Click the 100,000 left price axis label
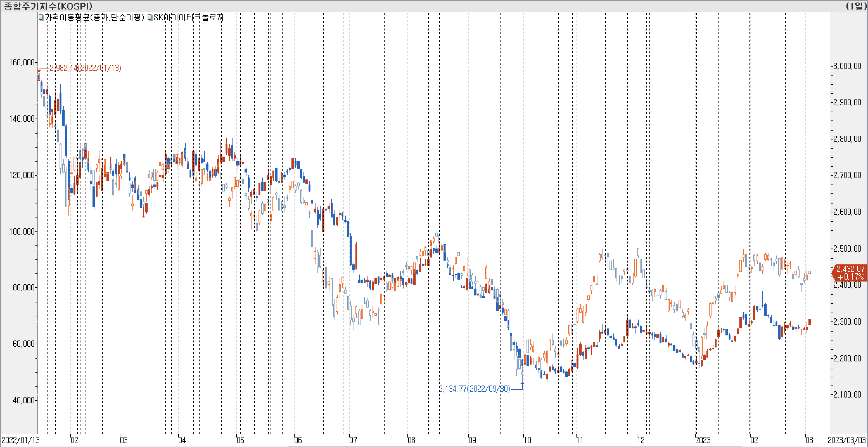This screenshot has width=868, height=447. click(22, 232)
